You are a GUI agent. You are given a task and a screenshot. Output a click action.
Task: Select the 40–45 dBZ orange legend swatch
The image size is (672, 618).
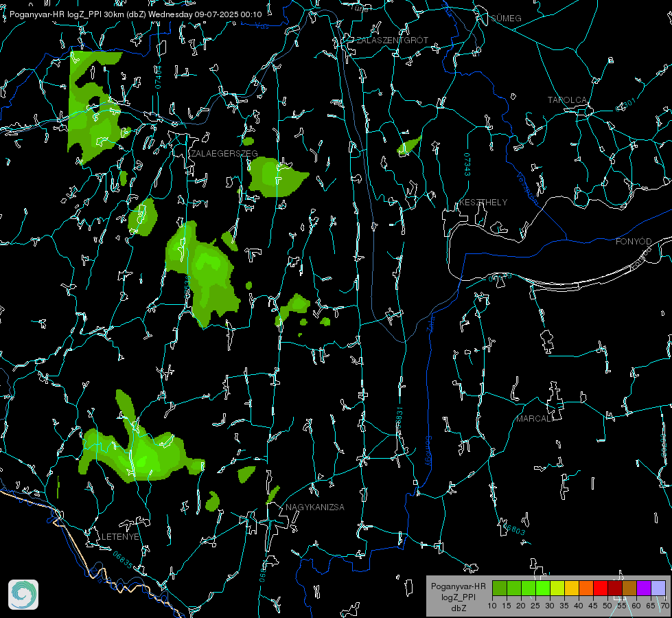[586, 588]
